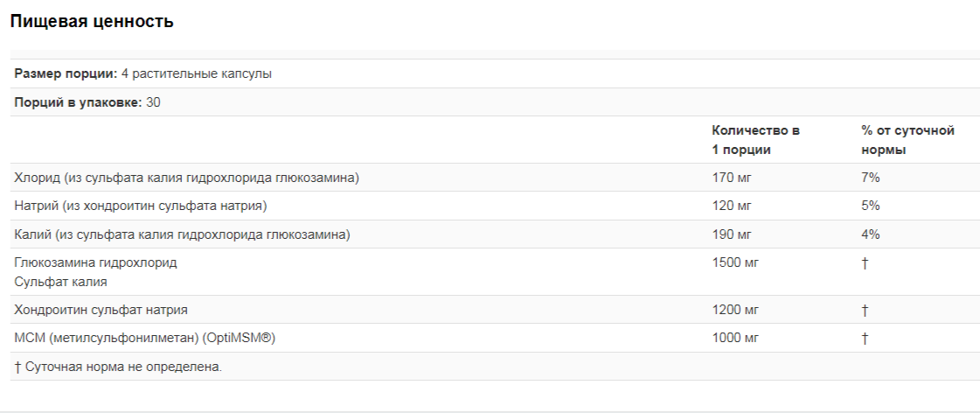Select the "Размер порции" serving size row
Screen dimensions: 980x413
coord(142,73)
